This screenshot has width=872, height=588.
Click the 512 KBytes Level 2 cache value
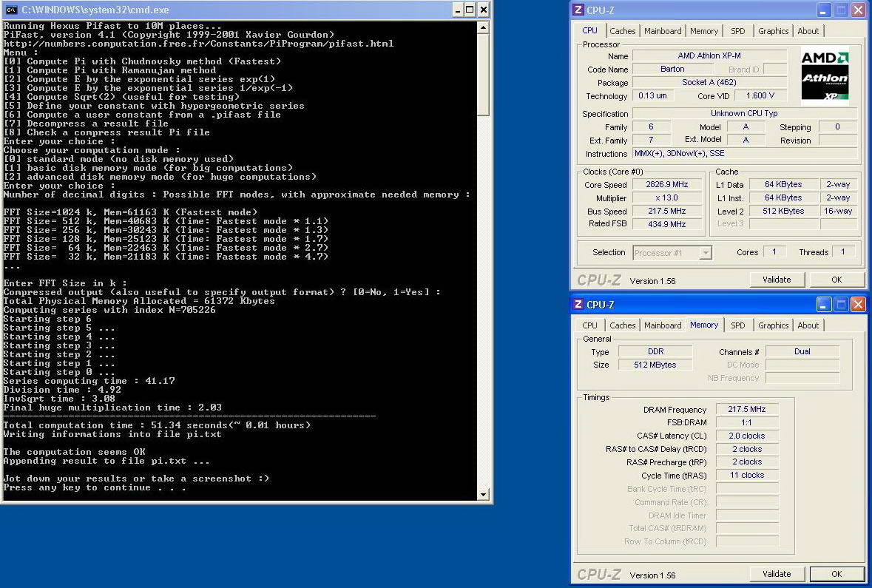click(x=783, y=211)
